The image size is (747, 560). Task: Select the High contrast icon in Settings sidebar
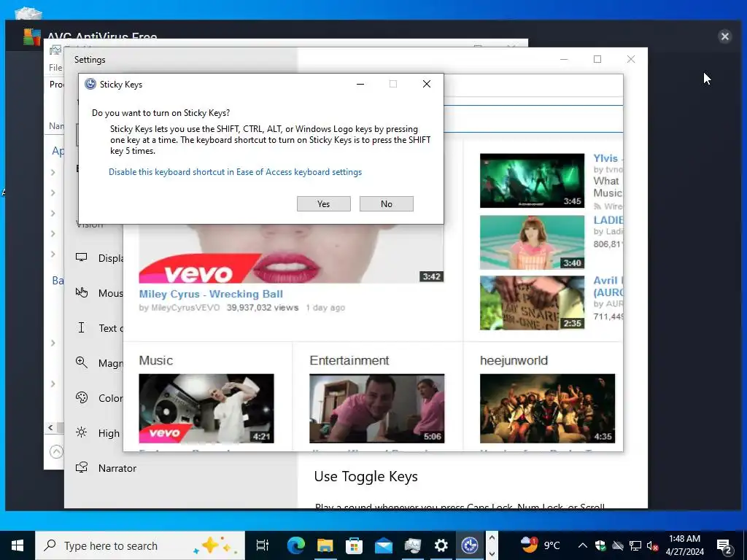tap(82, 432)
